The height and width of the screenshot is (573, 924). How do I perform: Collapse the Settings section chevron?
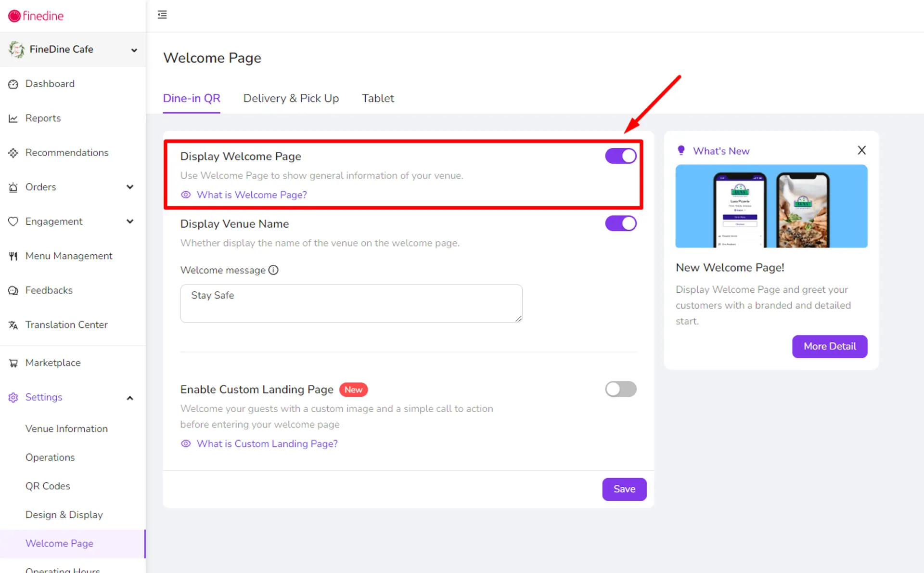pos(130,398)
